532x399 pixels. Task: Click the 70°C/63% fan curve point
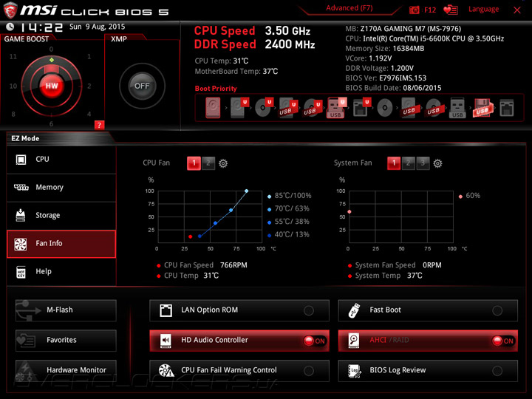pos(231,211)
